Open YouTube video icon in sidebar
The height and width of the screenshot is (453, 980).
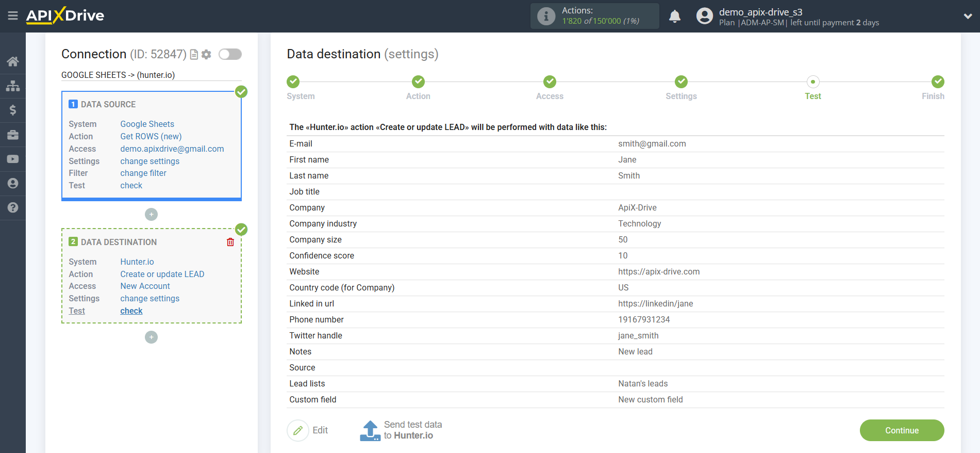point(13,159)
